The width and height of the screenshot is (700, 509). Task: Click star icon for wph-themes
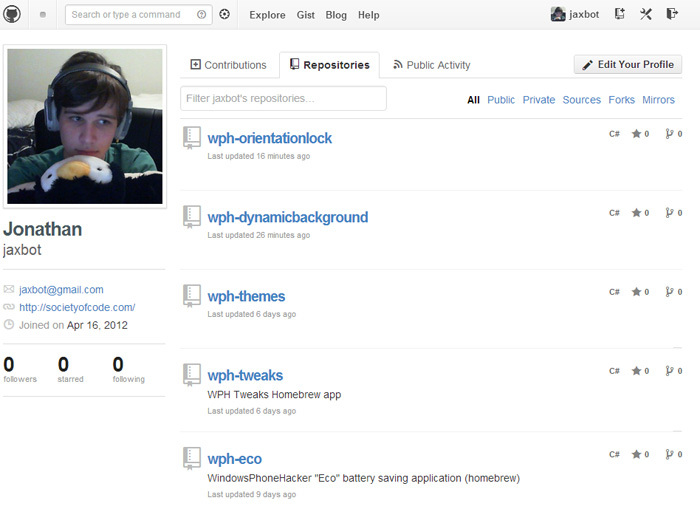(x=636, y=292)
